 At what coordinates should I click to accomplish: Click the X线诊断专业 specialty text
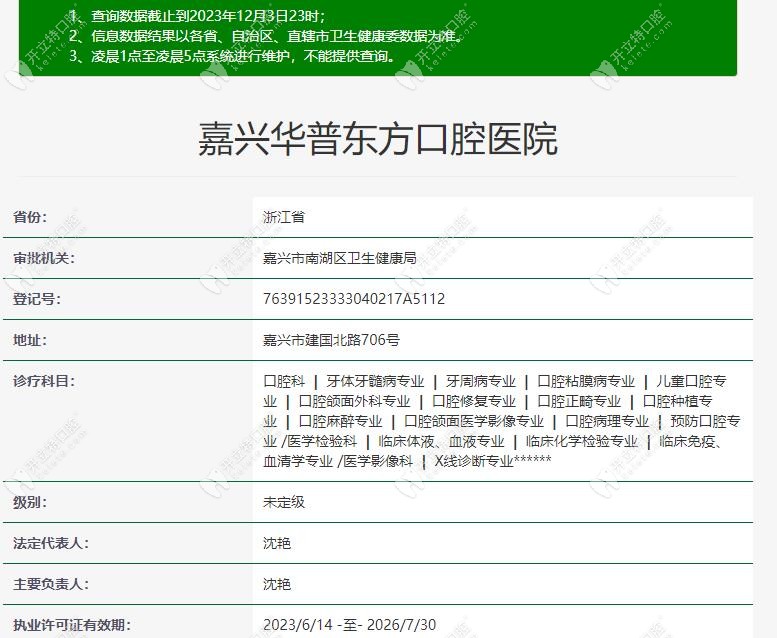(x=474, y=461)
